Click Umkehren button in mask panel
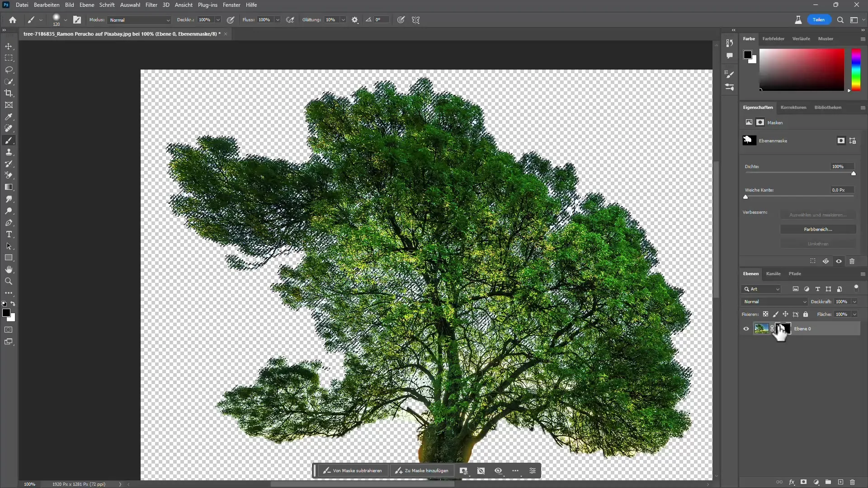The width and height of the screenshot is (868, 488). coord(817,243)
